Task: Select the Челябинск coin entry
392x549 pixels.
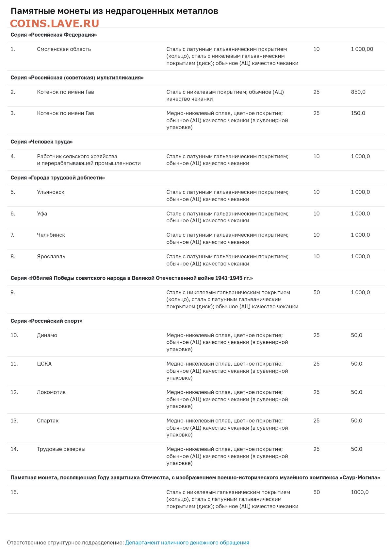Action: coord(51,235)
